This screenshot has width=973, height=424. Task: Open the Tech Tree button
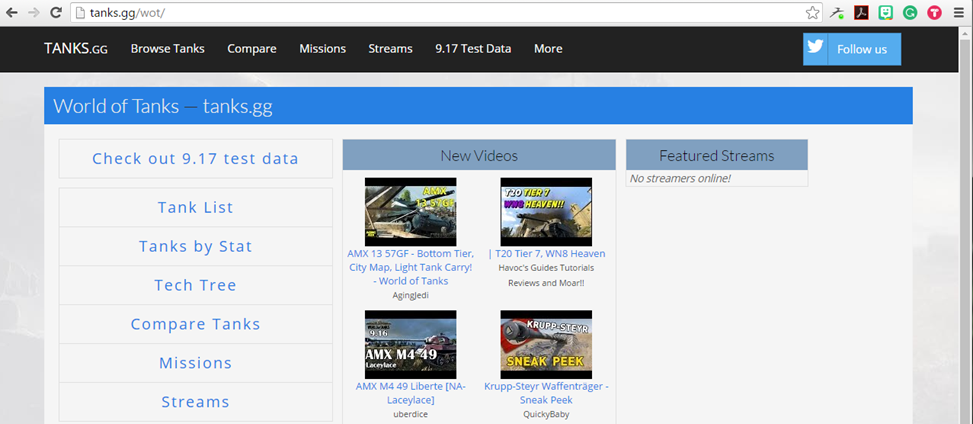pyautogui.click(x=195, y=285)
